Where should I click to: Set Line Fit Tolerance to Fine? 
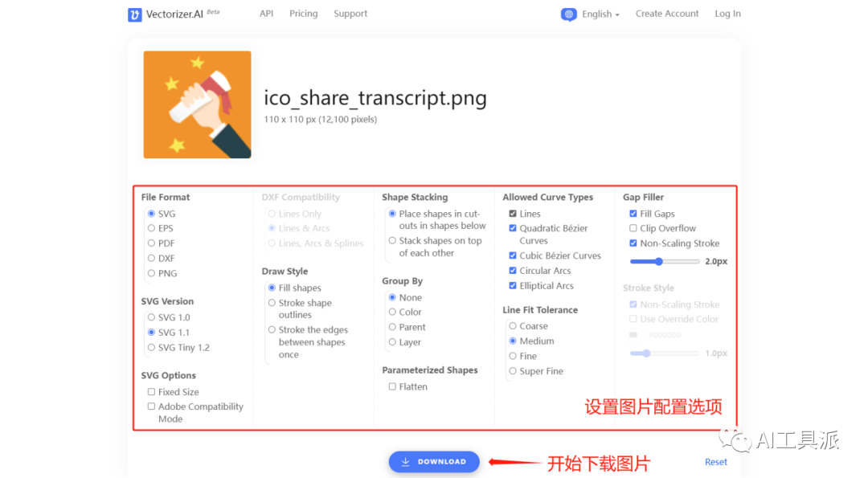tap(513, 356)
